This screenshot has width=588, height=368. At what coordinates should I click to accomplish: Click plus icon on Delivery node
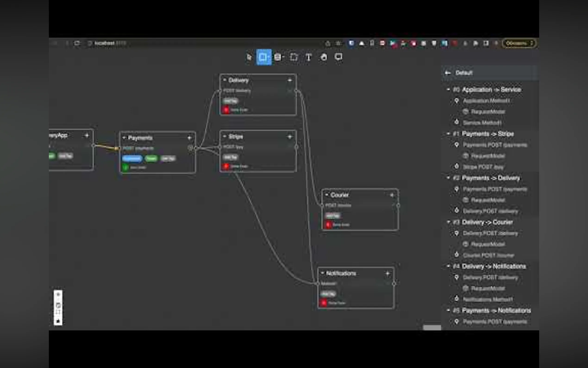pyautogui.click(x=290, y=80)
